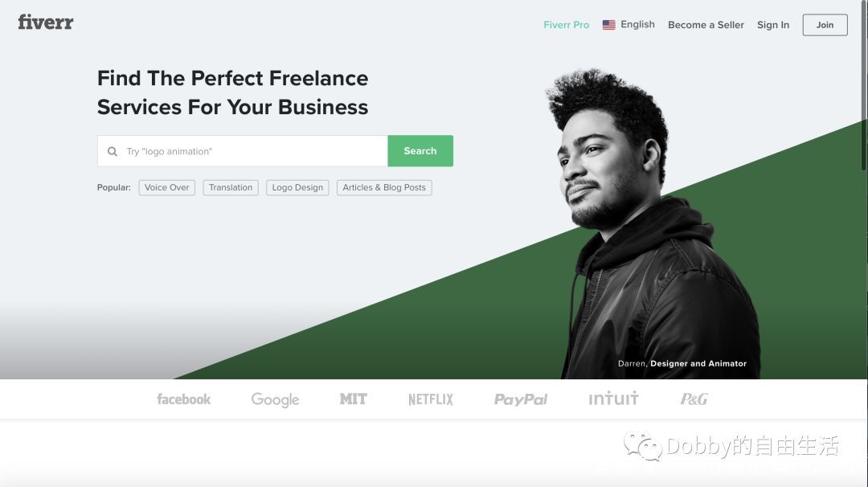Click the facebook brand logo
The image size is (868, 487).
pos(184,399)
